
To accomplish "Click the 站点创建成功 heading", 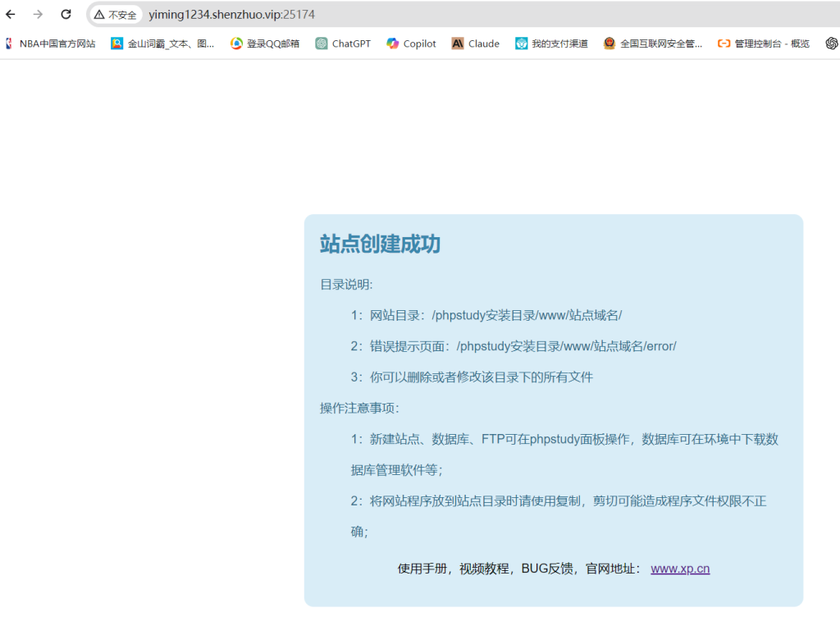I will point(380,244).
